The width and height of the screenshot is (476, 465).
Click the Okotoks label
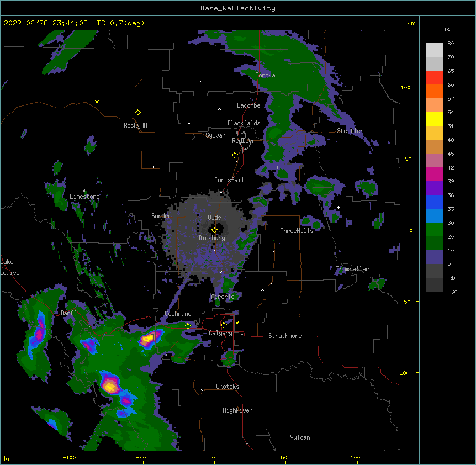[x=228, y=387]
